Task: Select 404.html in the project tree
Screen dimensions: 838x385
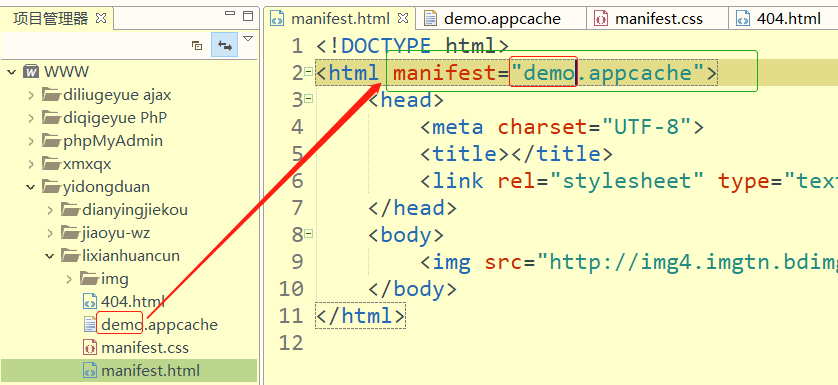Action: tap(133, 302)
